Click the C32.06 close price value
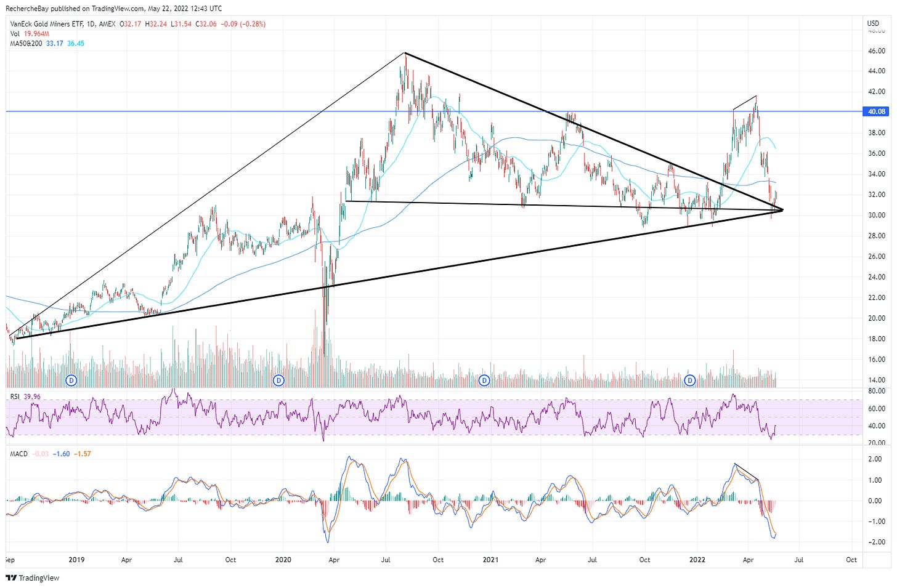The width and height of the screenshot is (897, 588). 206,24
